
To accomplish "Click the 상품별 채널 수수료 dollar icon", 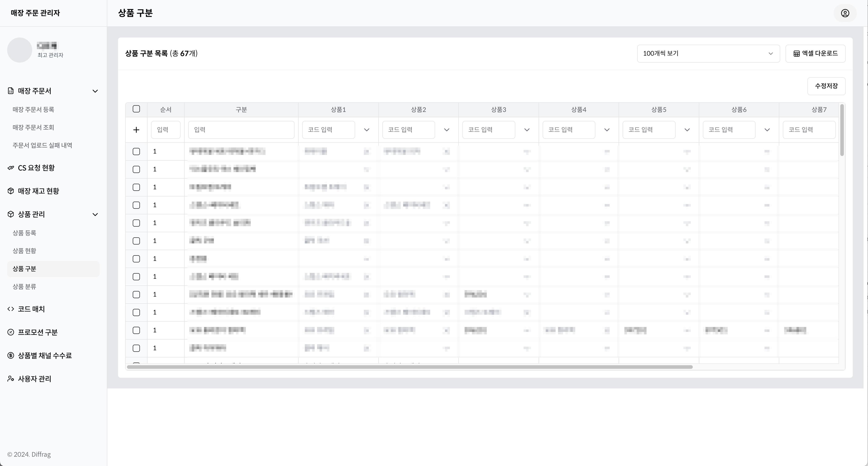I will 11,355.
